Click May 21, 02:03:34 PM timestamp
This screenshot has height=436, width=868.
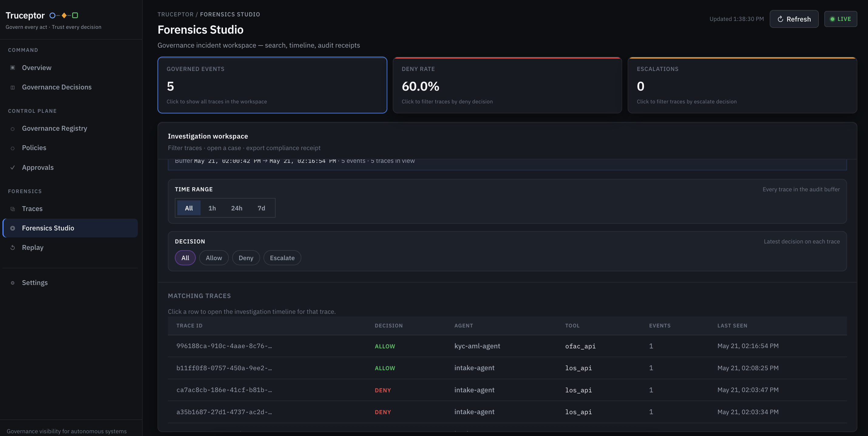[x=748, y=412]
